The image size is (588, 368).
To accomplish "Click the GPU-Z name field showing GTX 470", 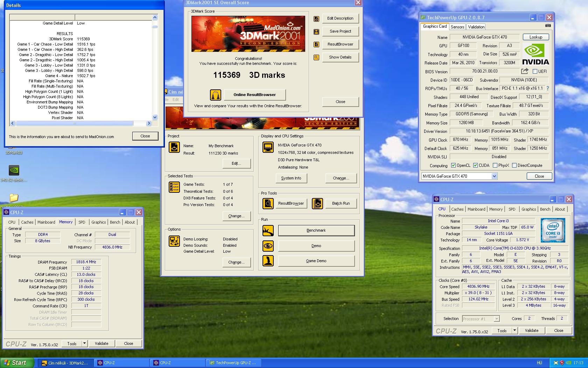I will point(485,37).
